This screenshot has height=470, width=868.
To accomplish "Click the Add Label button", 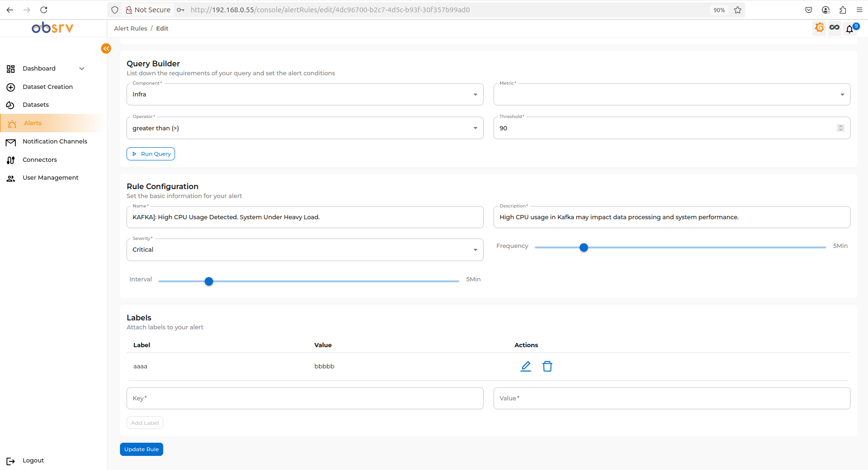I will (x=145, y=423).
